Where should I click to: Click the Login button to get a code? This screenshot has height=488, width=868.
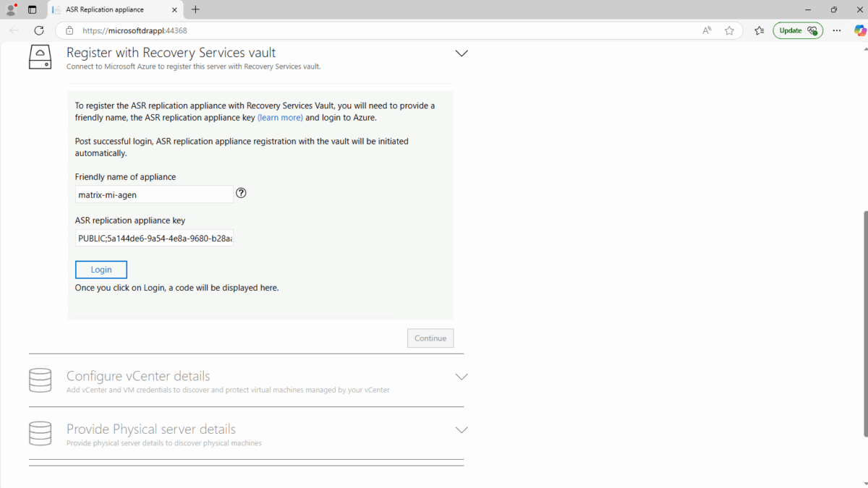[101, 269]
